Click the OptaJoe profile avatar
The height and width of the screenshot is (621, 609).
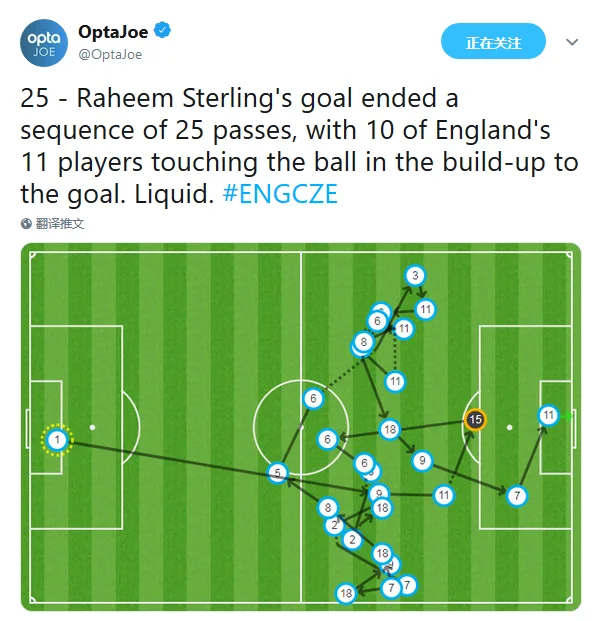[x=44, y=43]
